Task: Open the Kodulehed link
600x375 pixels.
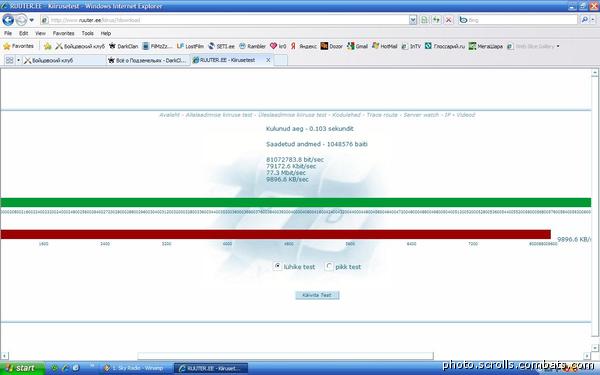Action: click(347, 115)
